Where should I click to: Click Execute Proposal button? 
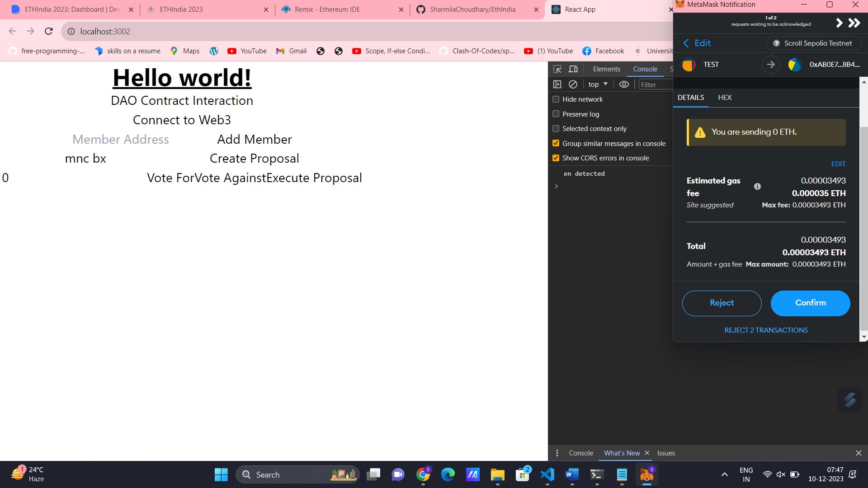(314, 178)
